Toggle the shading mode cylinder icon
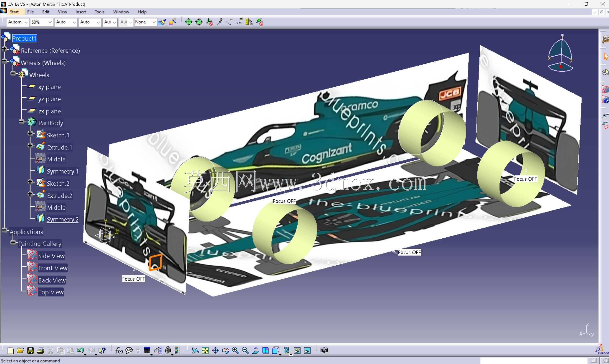 (x=287, y=351)
